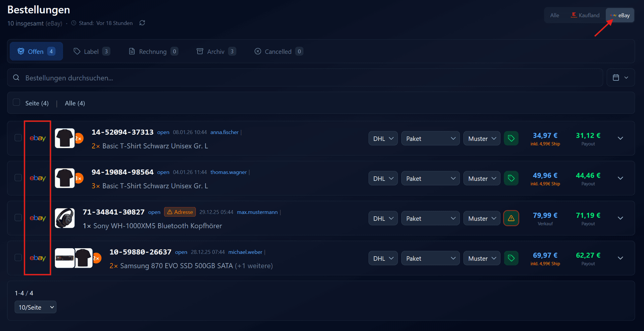Click the buyer link anna.fischer
Screen dimensions: 644x331
pos(224,132)
